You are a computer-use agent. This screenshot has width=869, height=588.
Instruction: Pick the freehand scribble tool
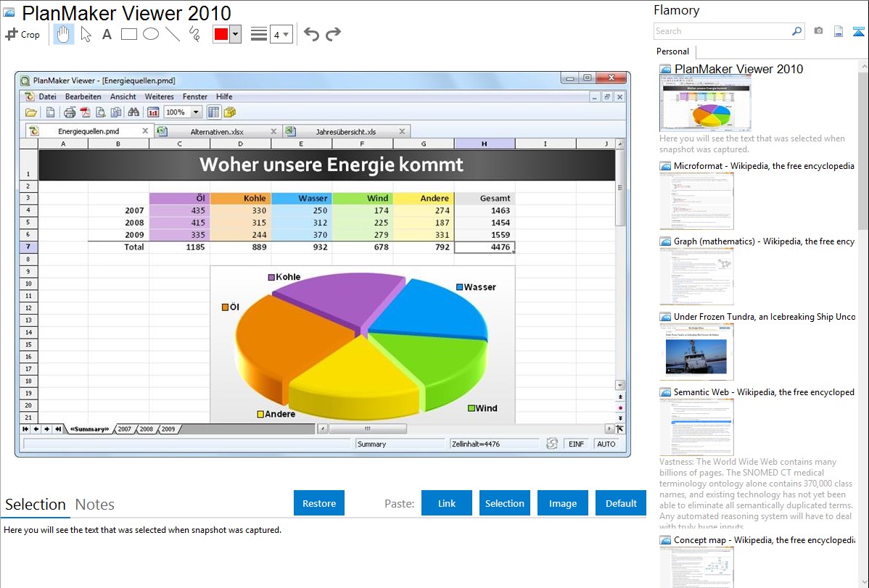(194, 34)
